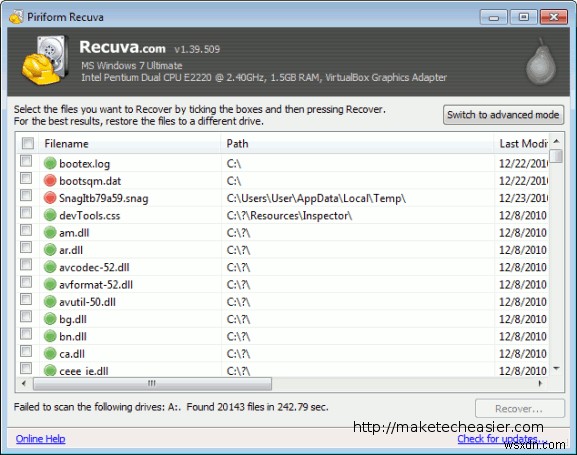Viewport: 577px width, 455px height.
Task: Sort by the Filename column header
Action: click(x=131, y=143)
